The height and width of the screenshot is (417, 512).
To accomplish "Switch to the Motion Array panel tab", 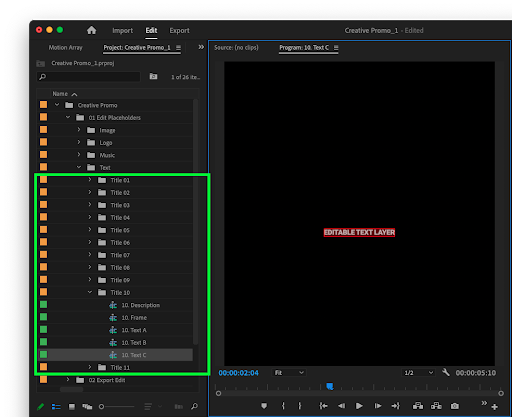I will [x=65, y=48].
